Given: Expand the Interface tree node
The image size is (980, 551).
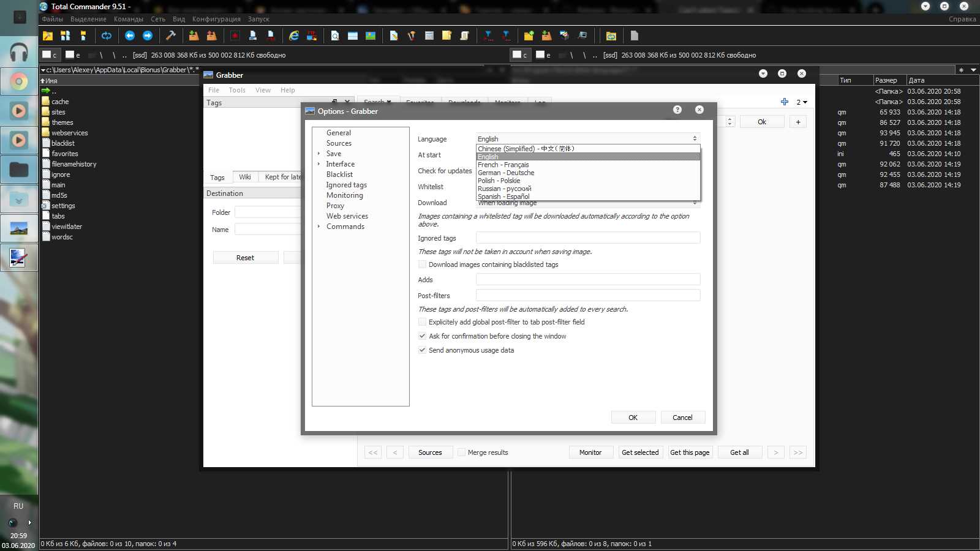Looking at the screenshot, I should tap(318, 164).
